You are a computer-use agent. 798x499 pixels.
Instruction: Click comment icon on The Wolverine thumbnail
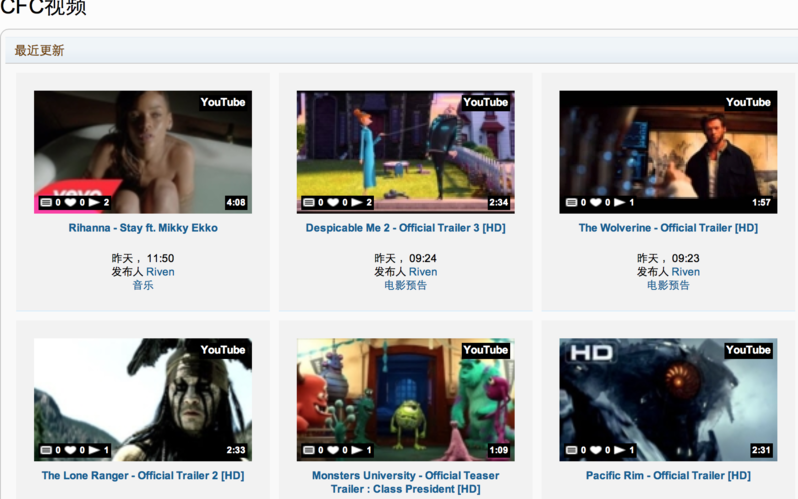[571, 202]
